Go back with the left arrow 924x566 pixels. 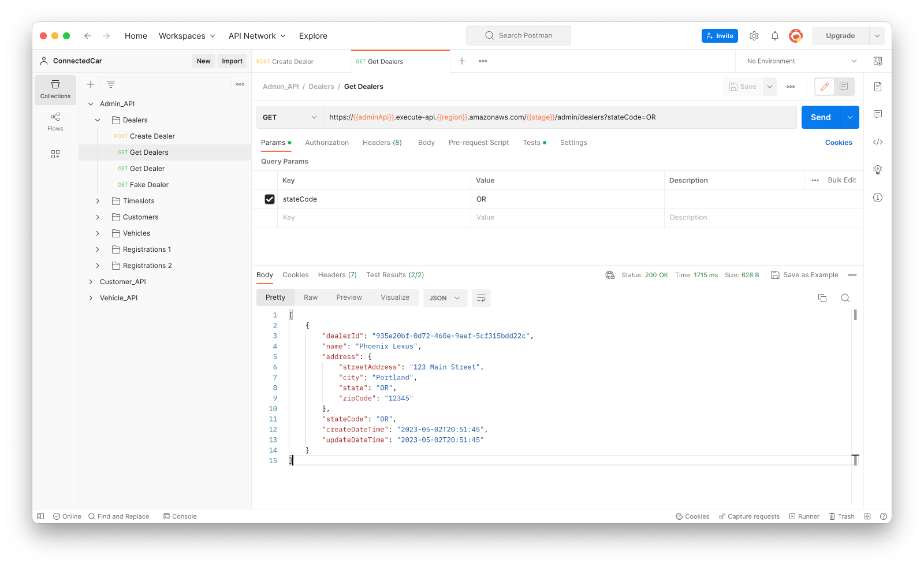88,36
